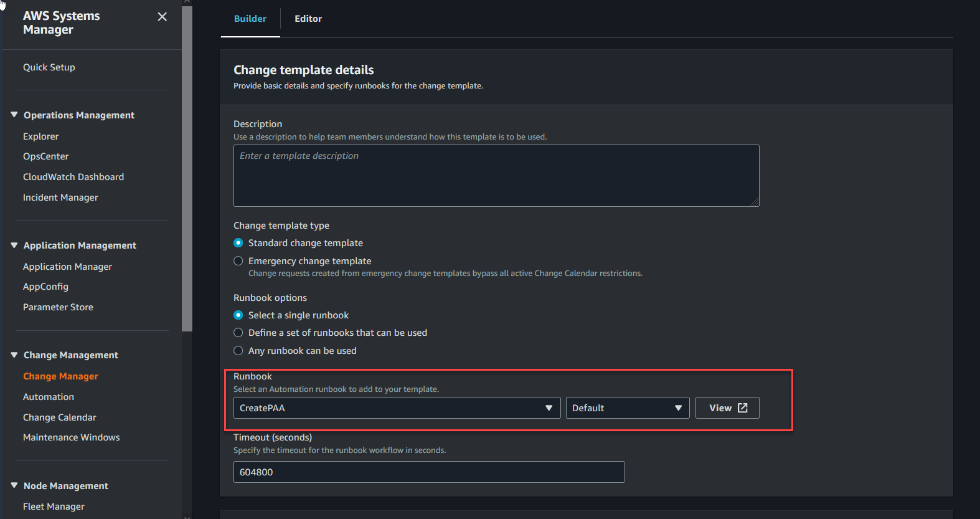Open Maintenance Windows
Image resolution: width=980 pixels, height=519 pixels.
72,437
